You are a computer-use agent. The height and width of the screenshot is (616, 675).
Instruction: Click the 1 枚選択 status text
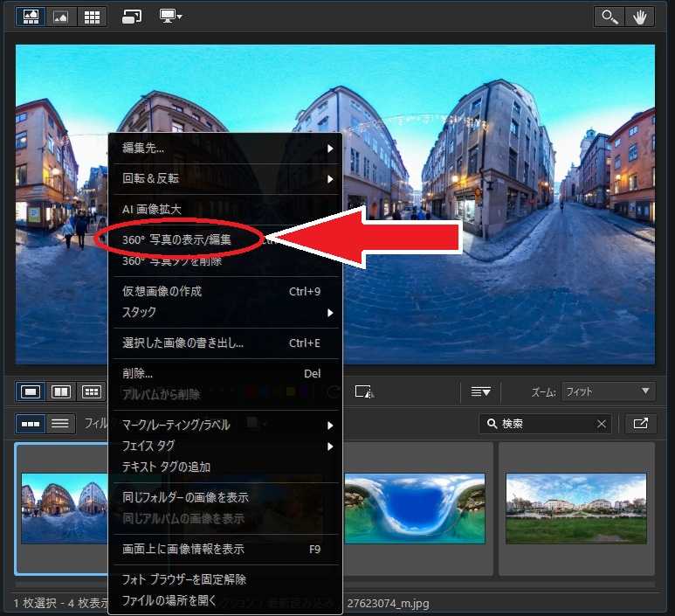pyautogui.click(x=34, y=603)
